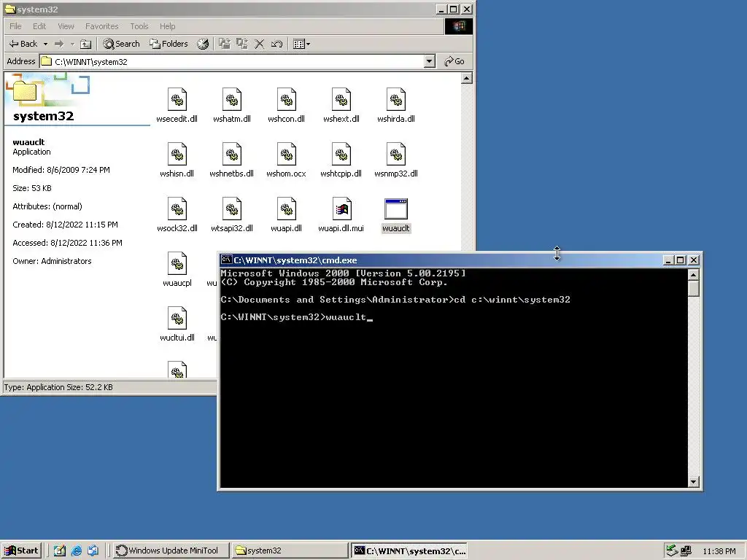The width and height of the screenshot is (747, 560).
Task: Click the cmd.exe window title bar
Action: point(441,260)
